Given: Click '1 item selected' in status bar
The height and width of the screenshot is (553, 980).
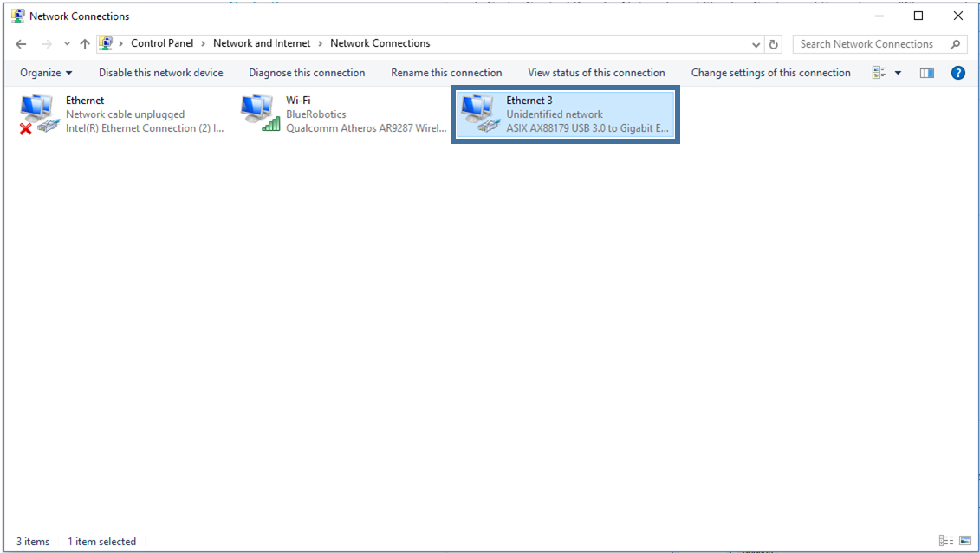Looking at the screenshot, I should (102, 542).
